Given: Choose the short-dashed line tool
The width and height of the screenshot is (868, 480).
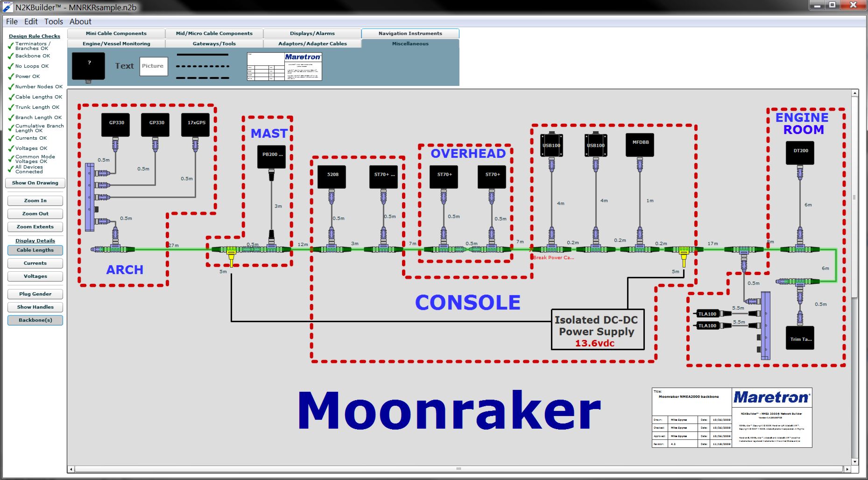Looking at the screenshot, I should pyautogui.click(x=202, y=66).
